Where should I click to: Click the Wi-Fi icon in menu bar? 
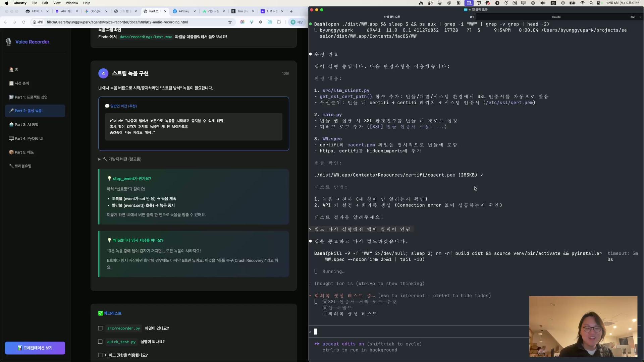pos(583,3)
